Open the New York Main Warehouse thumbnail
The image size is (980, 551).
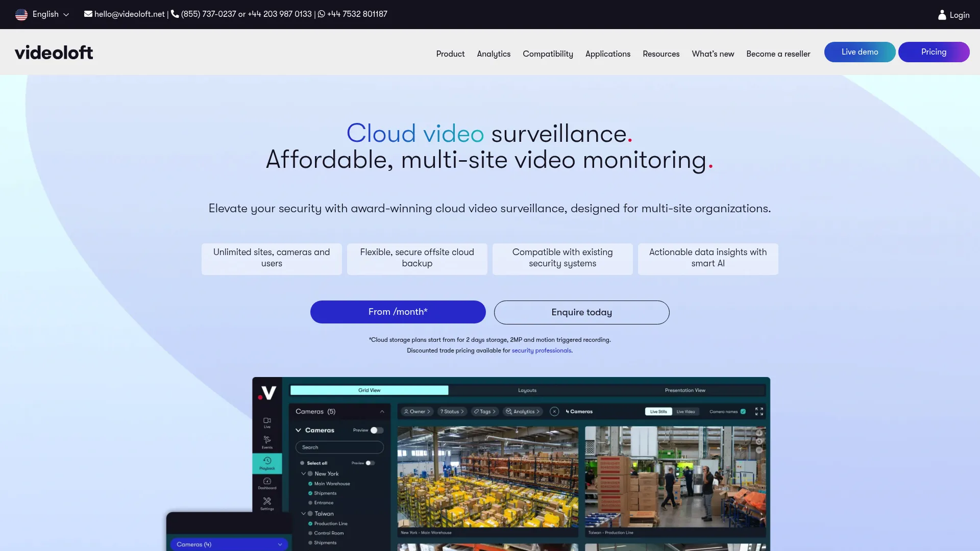(488, 477)
